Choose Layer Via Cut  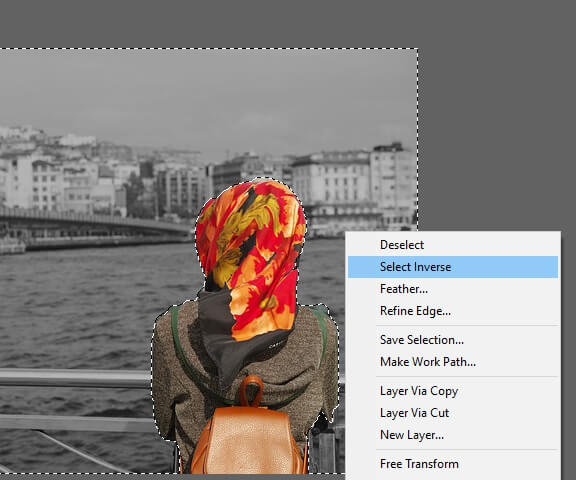(x=453, y=413)
